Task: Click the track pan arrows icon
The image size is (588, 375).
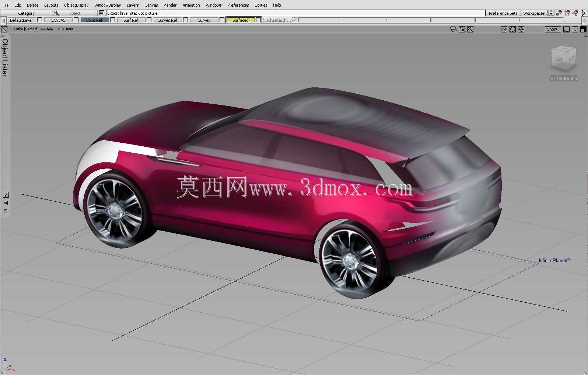Action: point(521,29)
